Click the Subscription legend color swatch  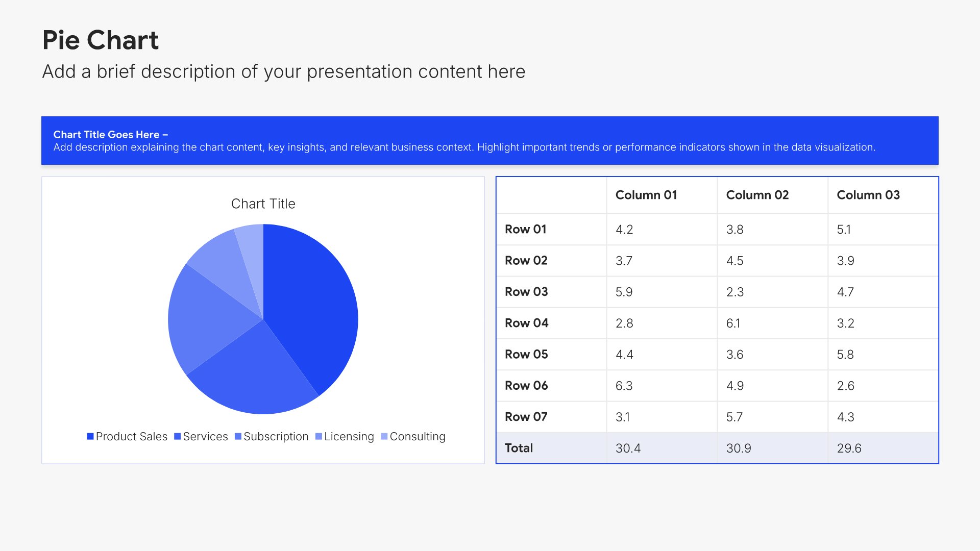coord(238,436)
